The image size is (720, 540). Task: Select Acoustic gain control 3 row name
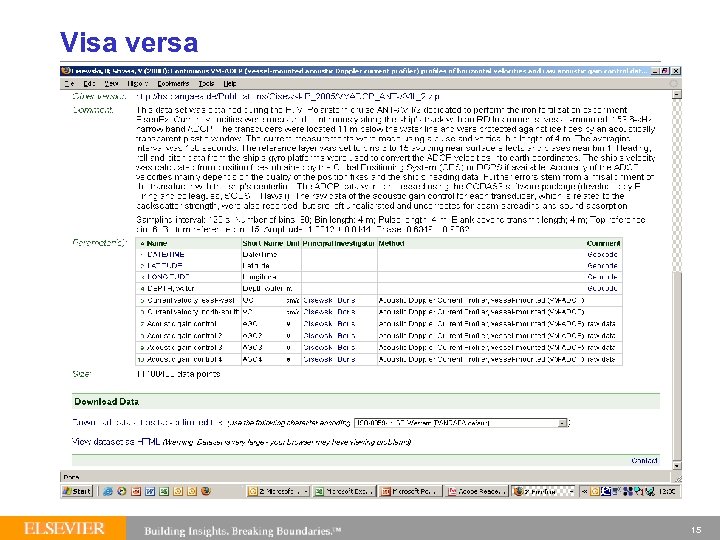point(185,347)
